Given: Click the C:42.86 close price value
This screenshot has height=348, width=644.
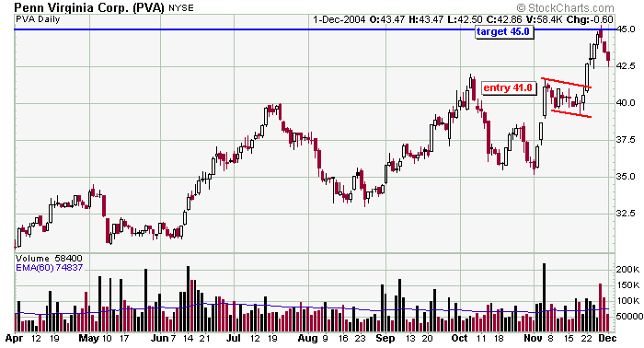Looking at the screenshot, I should pyautogui.click(x=504, y=19).
